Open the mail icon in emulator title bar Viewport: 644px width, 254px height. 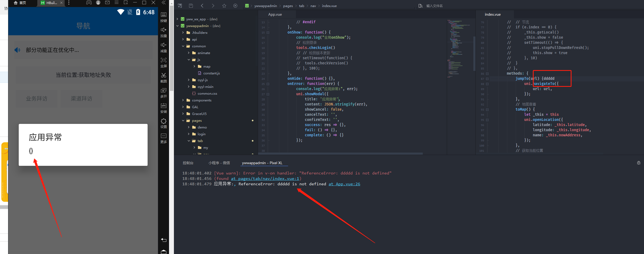click(x=107, y=2)
